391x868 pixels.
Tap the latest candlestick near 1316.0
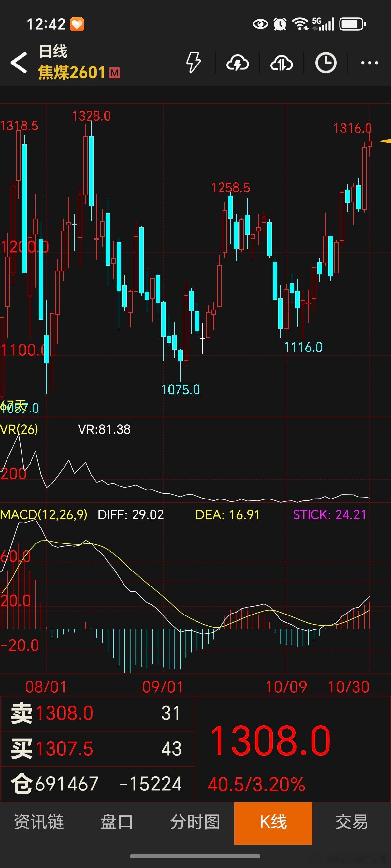pos(370,144)
